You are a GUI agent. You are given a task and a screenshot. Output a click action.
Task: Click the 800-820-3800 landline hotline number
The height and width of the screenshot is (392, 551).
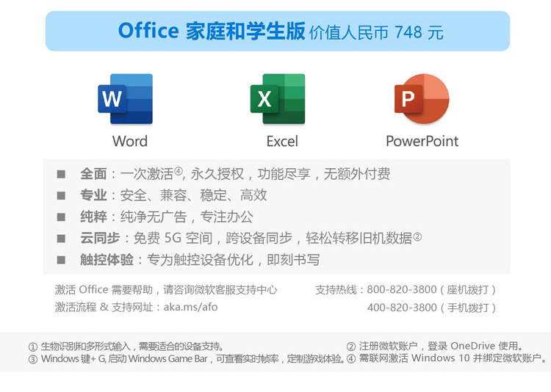(x=401, y=290)
